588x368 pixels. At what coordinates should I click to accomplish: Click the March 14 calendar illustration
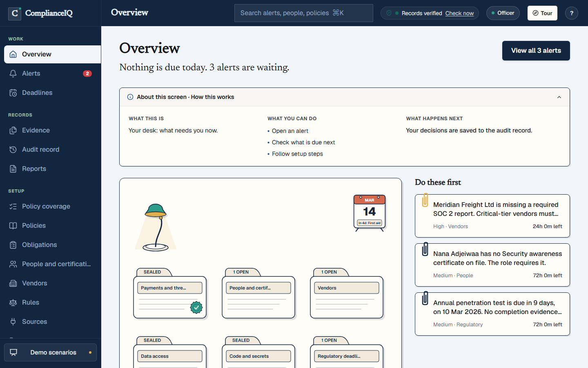370,213
